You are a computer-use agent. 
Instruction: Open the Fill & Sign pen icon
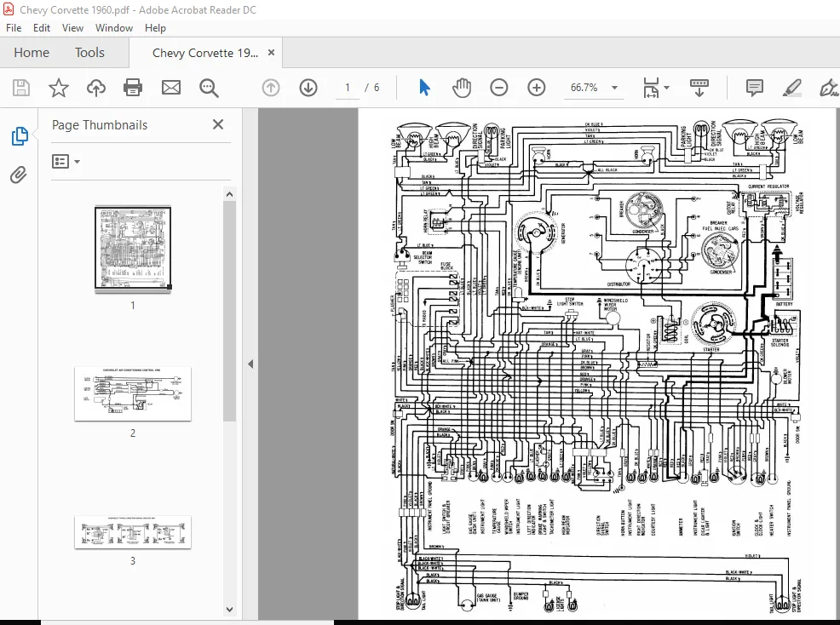click(x=829, y=88)
